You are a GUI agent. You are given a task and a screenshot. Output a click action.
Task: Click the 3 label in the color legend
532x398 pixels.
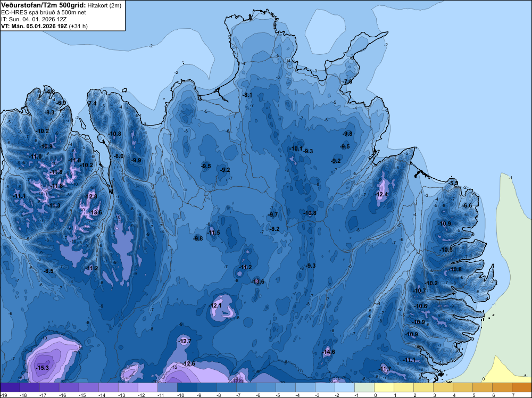pos(434,395)
